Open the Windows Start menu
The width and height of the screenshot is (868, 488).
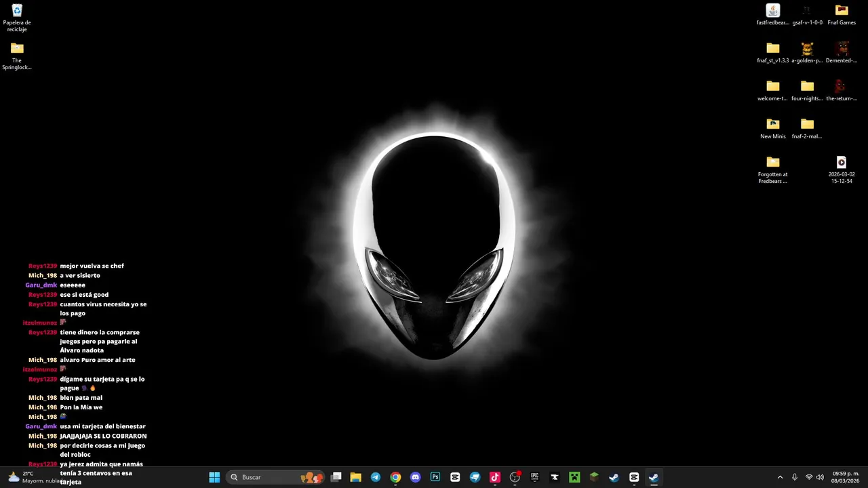214,477
